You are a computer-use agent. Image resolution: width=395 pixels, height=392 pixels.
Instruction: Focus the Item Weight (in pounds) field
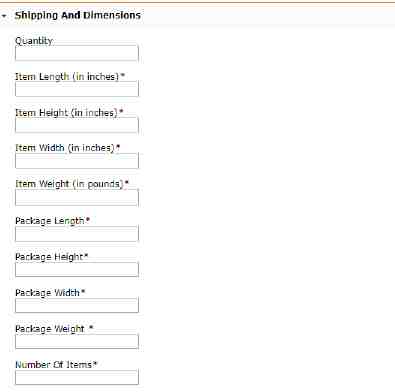pyautogui.click(x=77, y=197)
